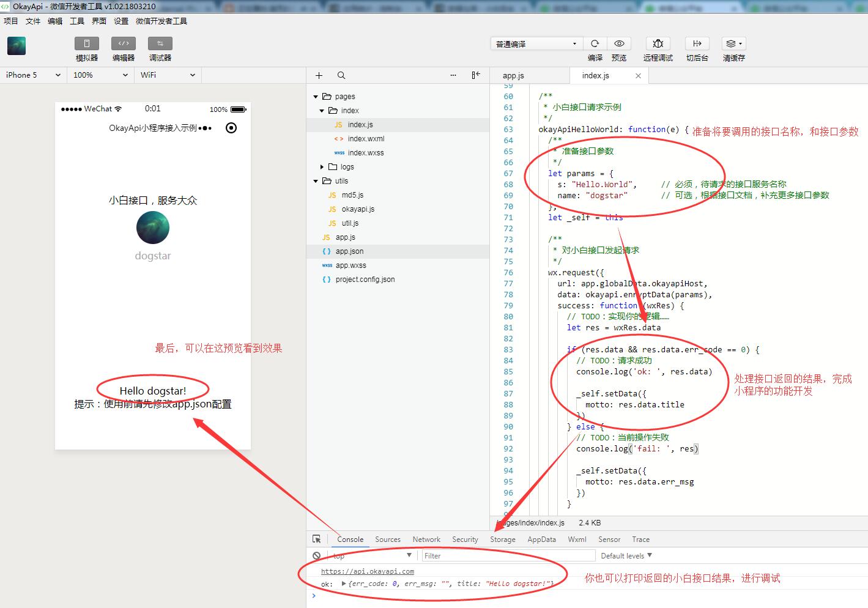
Task: Open the 设置 menu
Action: coord(121,21)
